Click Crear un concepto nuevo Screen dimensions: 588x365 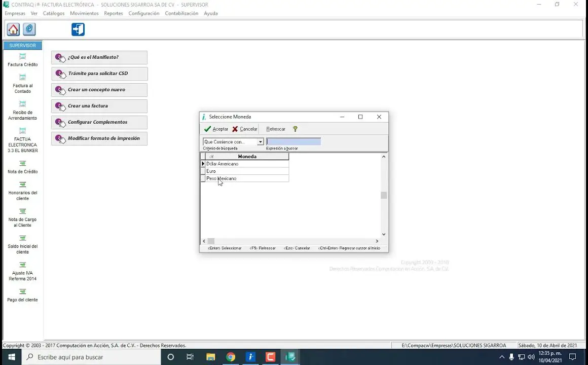pyautogui.click(x=99, y=90)
